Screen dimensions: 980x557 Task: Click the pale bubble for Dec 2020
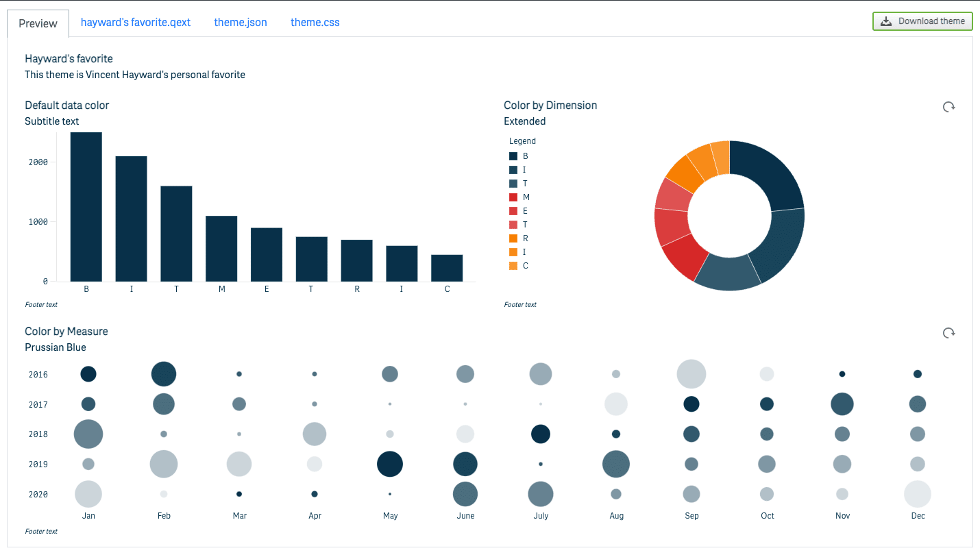pos(918,494)
